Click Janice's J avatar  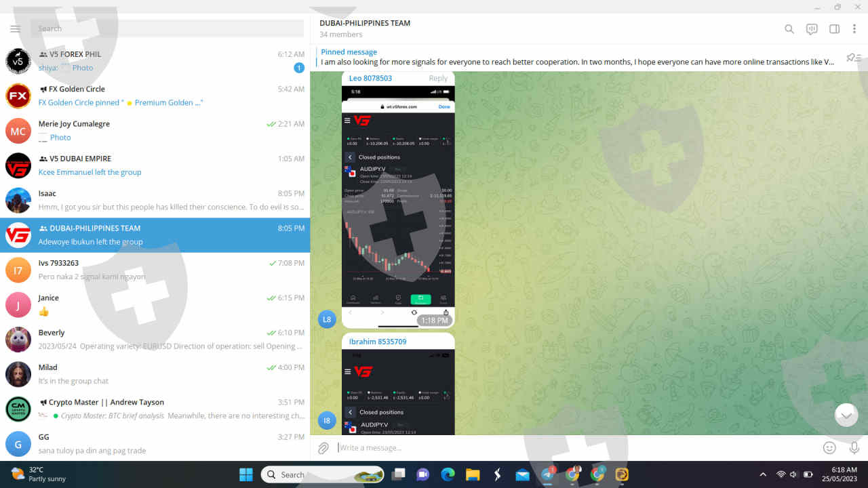[x=18, y=304]
